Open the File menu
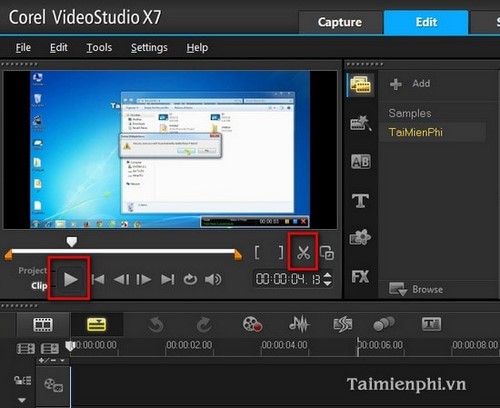500x408 pixels. click(x=23, y=48)
